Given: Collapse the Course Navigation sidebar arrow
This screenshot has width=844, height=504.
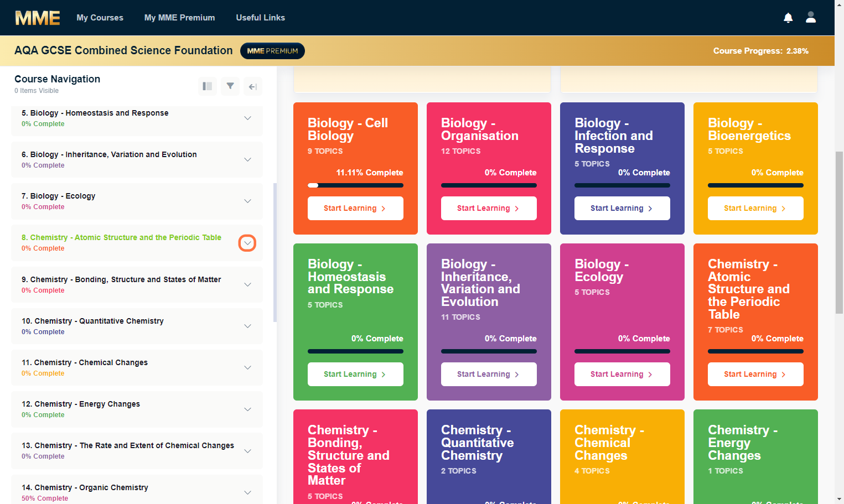Looking at the screenshot, I should [253, 86].
